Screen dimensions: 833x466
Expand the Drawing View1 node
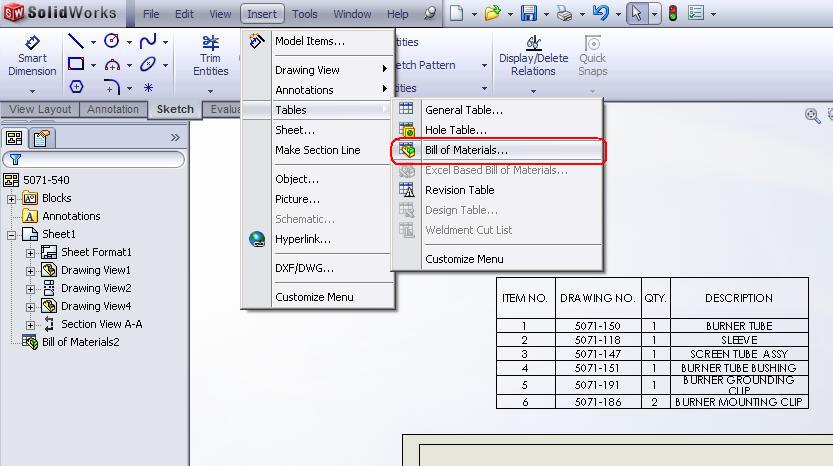tap(30, 271)
